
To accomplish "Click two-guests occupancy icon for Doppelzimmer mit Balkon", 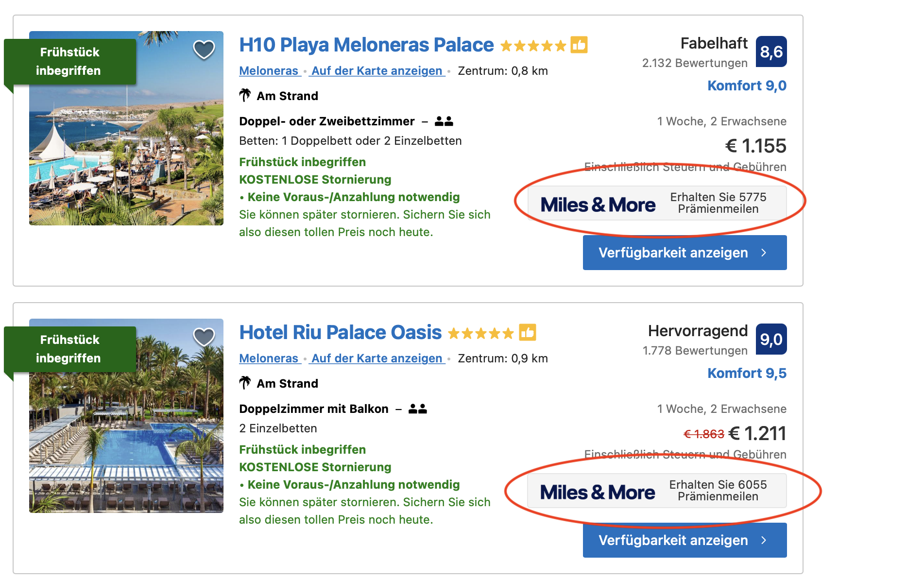I will (417, 409).
